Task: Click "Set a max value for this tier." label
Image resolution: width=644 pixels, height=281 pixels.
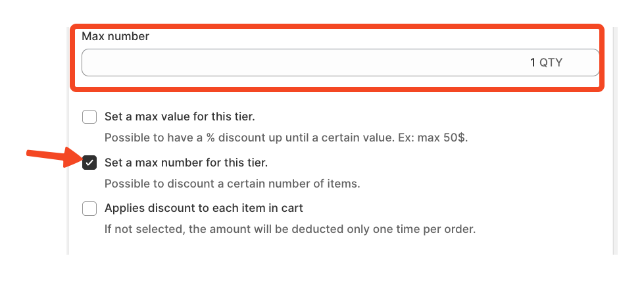Action: click(x=180, y=117)
